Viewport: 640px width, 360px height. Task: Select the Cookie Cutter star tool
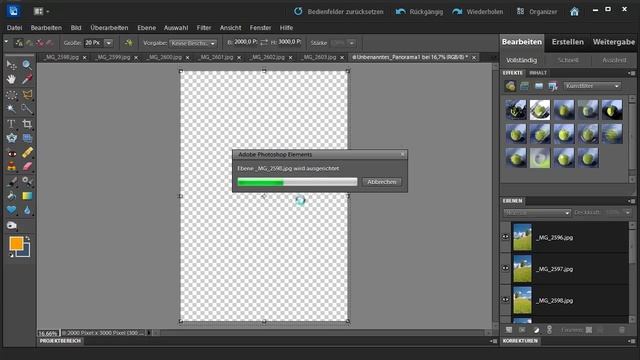click(x=11, y=138)
